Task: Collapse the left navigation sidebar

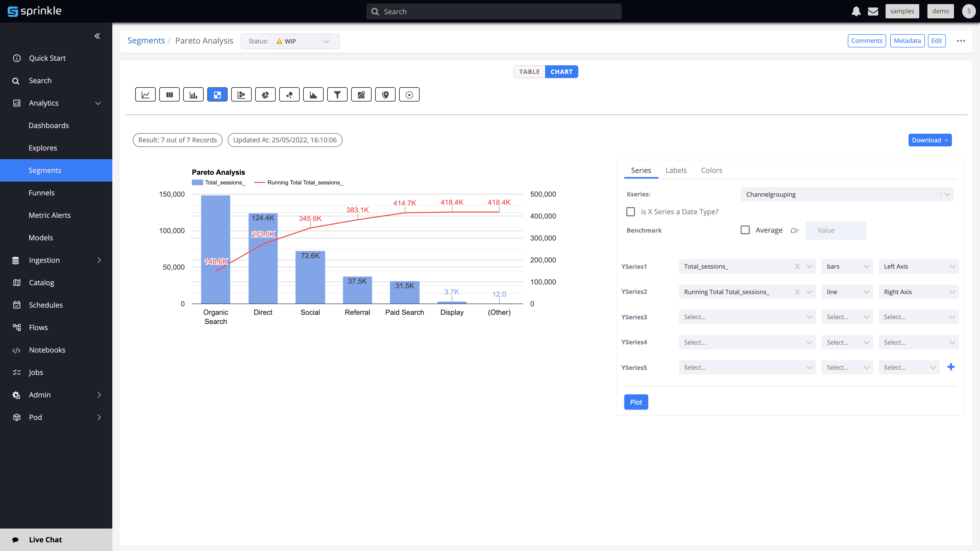Action: (97, 36)
